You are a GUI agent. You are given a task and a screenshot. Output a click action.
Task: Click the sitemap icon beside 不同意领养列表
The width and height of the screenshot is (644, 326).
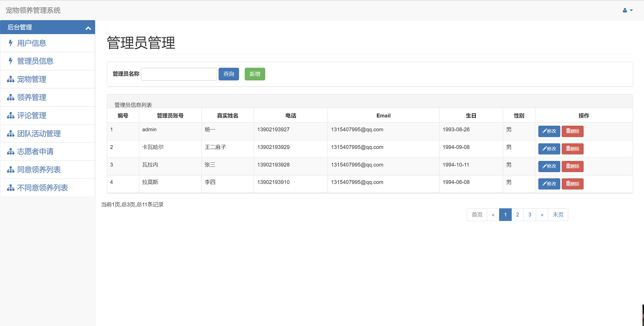point(11,188)
